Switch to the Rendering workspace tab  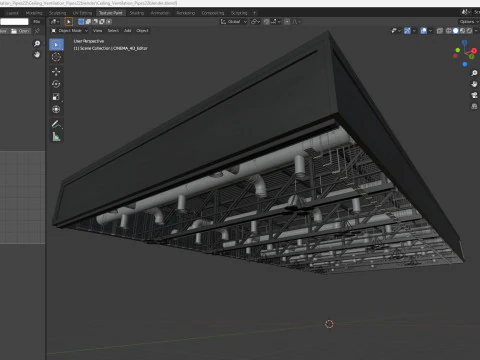(186, 13)
